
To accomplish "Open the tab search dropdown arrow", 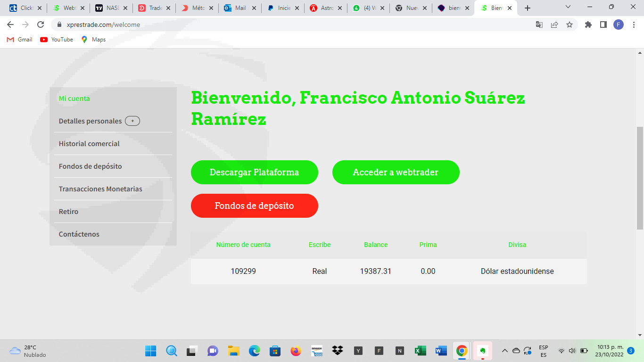I will point(568,8).
